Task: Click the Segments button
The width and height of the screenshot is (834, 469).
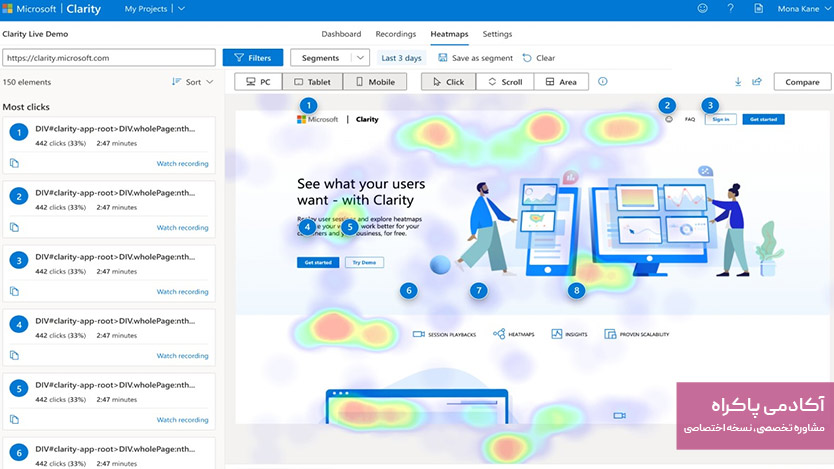Action: 320,58
